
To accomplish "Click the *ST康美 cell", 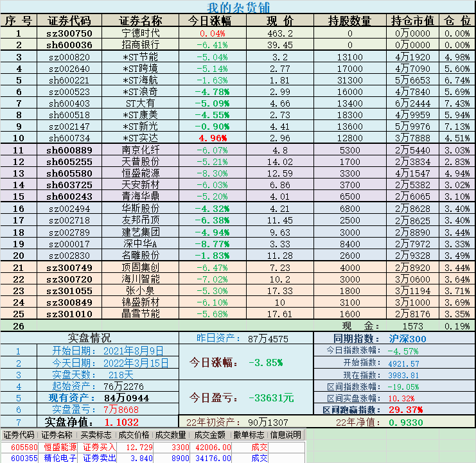I will click(x=140, y=115).
